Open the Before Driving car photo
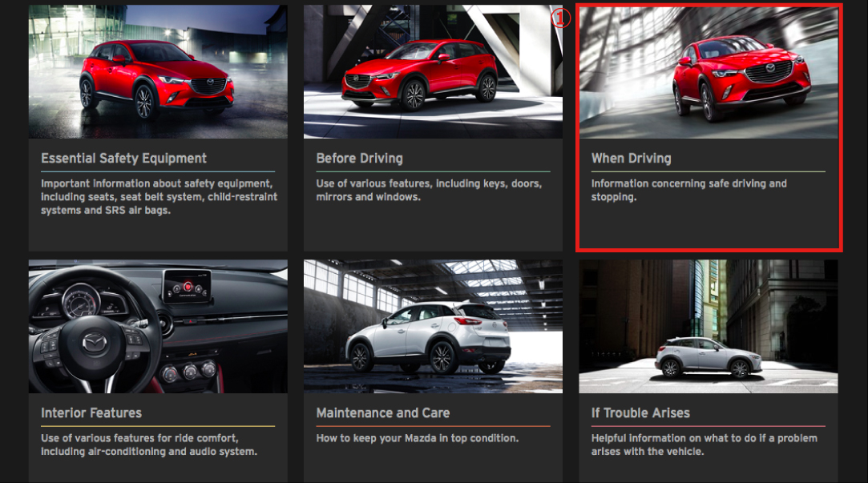868x483 pixels. (433, 72)
